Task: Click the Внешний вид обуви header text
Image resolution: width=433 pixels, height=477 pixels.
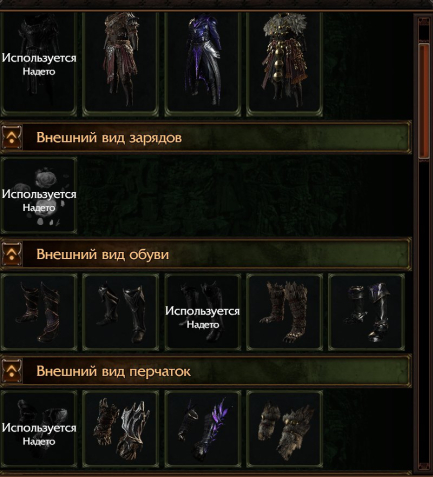Action: pos(103,254)
